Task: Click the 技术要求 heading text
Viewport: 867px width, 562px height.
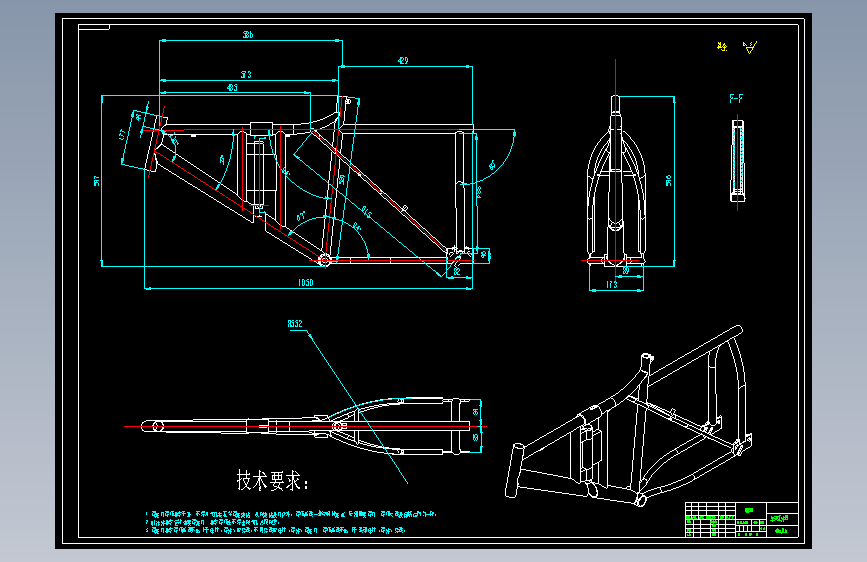Action: tap(273, 480)
